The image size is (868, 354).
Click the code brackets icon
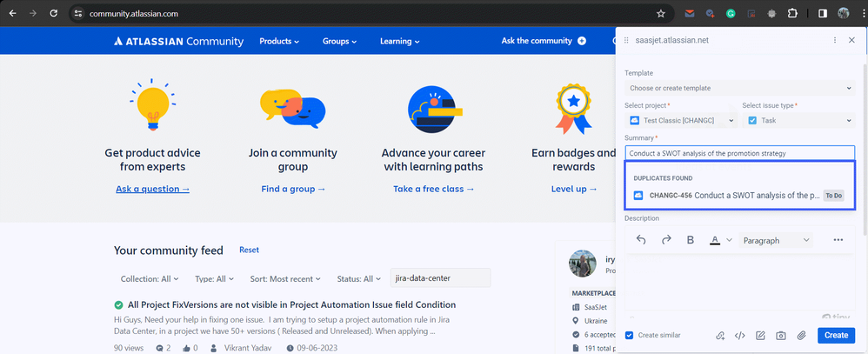[739, 335]
